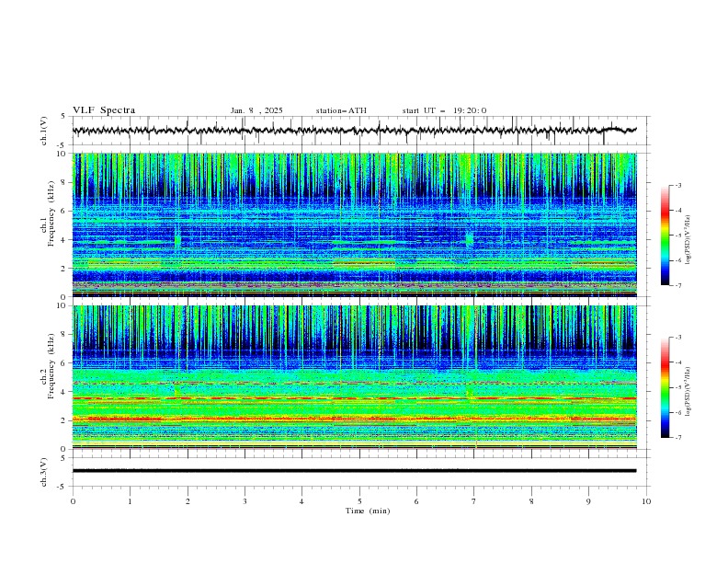Screen dimensions: 728x563
Task: Click inside the ch.2 spectrogram panel
Action: 354,377
